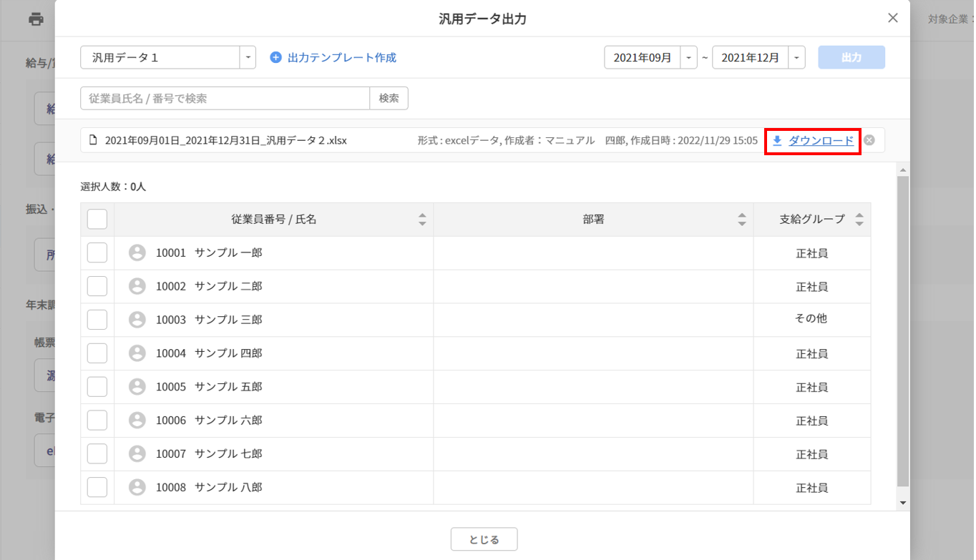Sort by 支給グループ column arrows
976x560 pixels.
859,220
